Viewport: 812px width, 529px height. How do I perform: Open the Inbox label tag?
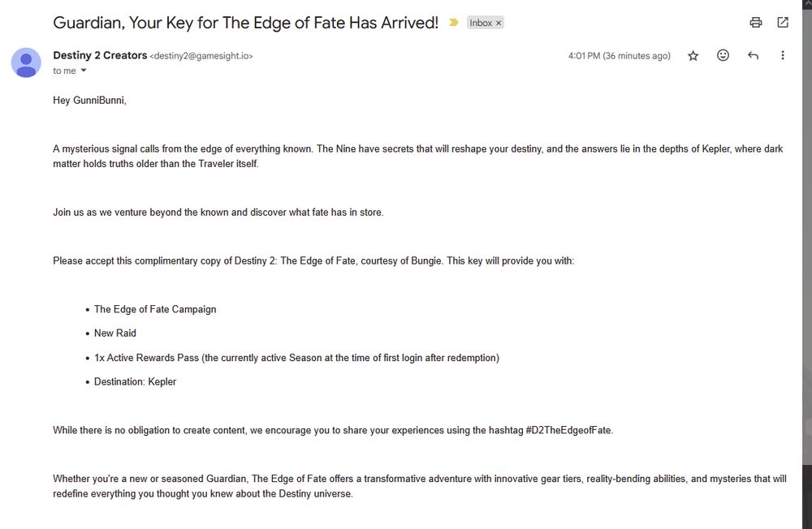click(x=481, y=23)
